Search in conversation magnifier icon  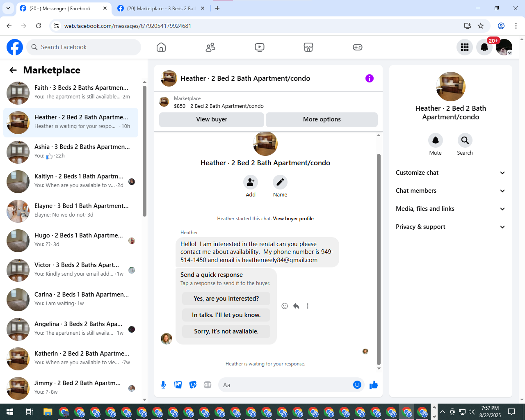[465, 140]
